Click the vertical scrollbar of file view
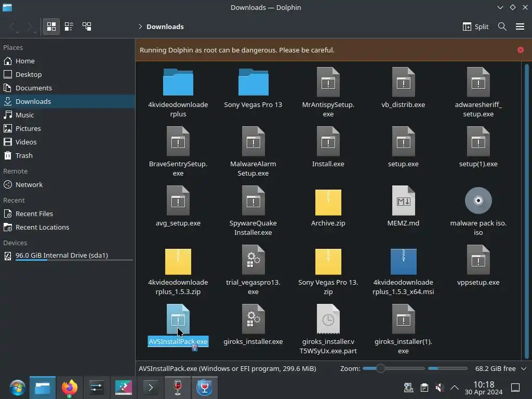532x399 pixels. click(x=527, y=211)
